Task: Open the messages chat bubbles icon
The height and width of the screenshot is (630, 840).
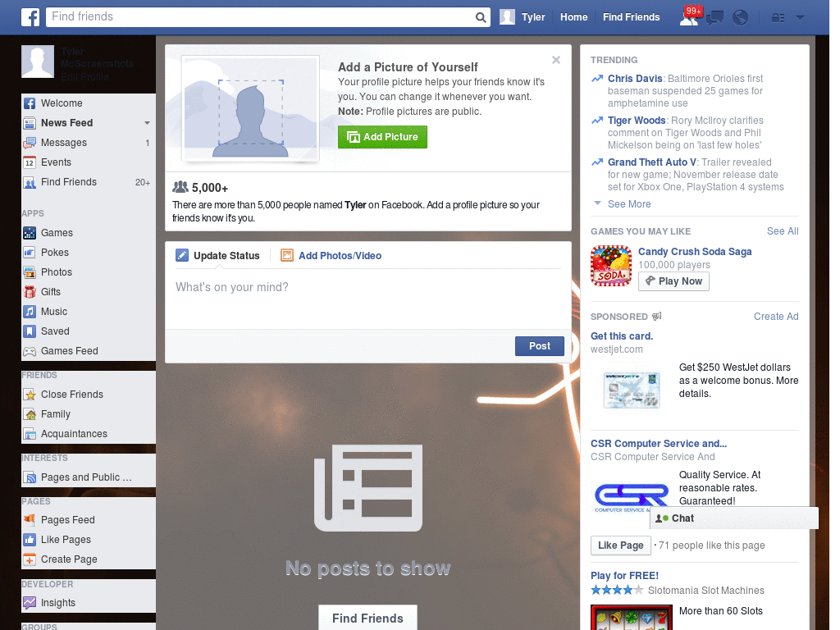Action: 714,18
